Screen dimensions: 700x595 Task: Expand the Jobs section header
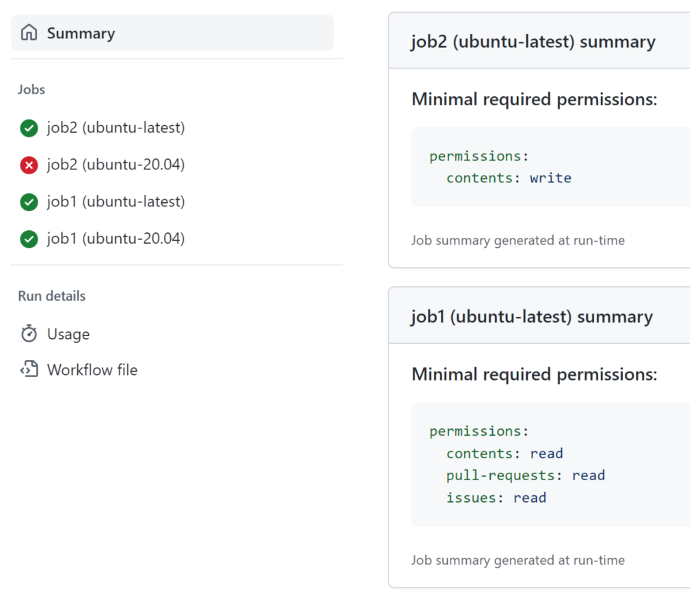coord(31,89)
